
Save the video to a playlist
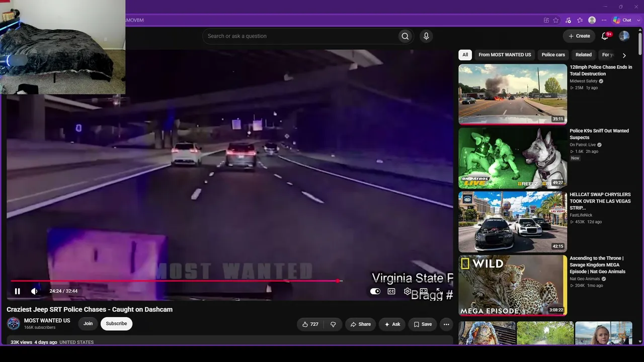point(423,324)
